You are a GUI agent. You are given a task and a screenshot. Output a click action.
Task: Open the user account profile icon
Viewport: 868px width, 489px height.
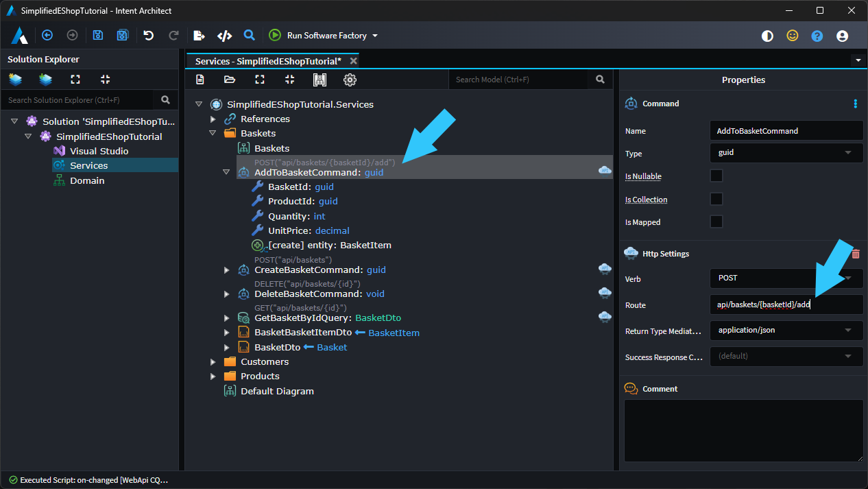coord(843,36)
